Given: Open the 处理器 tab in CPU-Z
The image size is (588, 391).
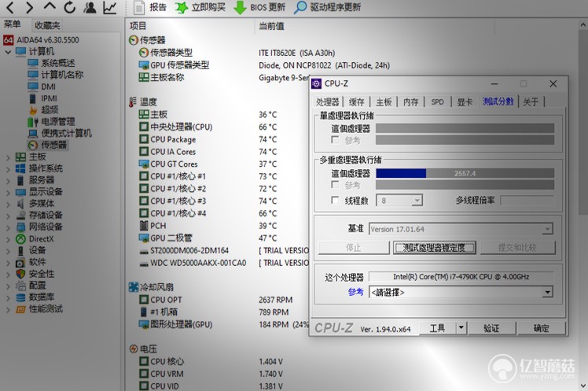Looking at the screenshot, I should pyautogui.click(x=327, y=101).
